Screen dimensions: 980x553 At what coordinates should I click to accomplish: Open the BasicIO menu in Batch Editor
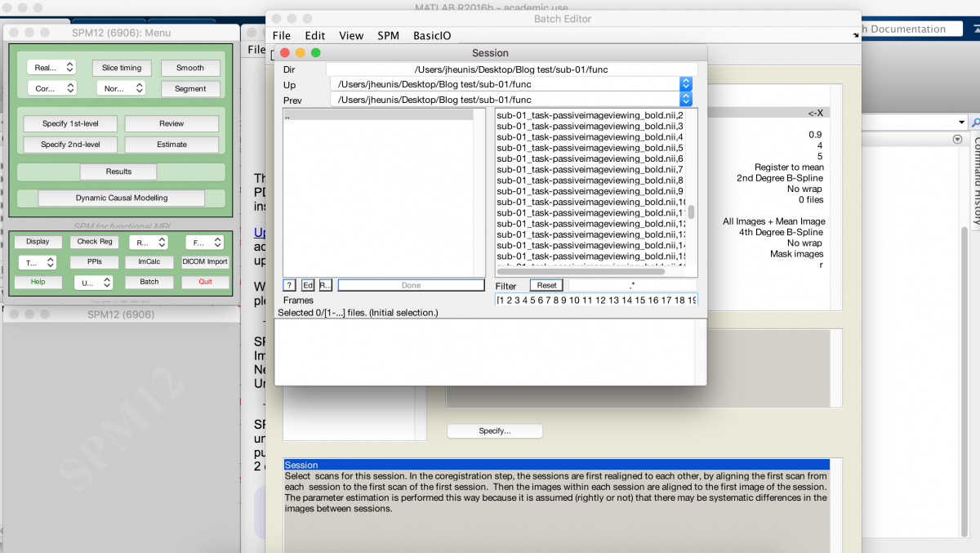(x=432, y=35)
